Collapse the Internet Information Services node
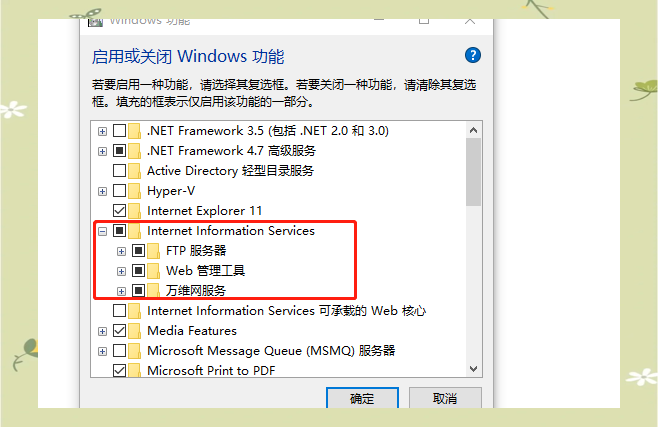Viewport: 658px width, 427px height. click(102, 231)
